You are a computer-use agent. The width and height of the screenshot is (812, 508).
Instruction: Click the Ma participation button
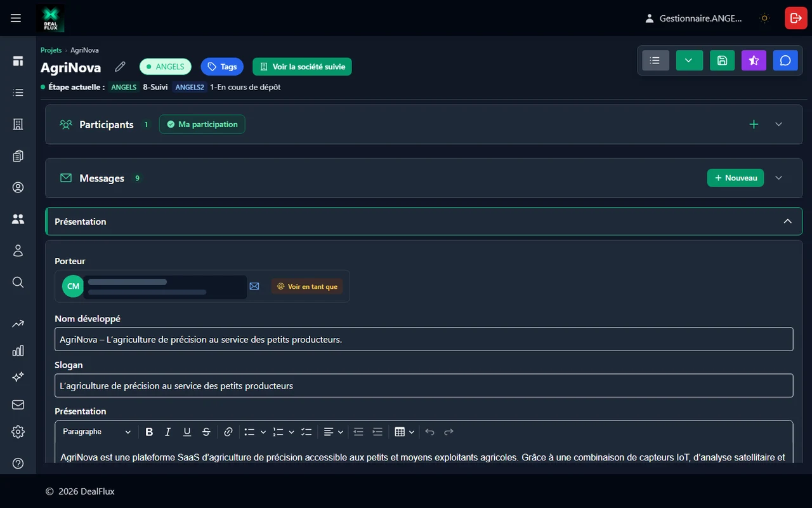pos(202,124)
